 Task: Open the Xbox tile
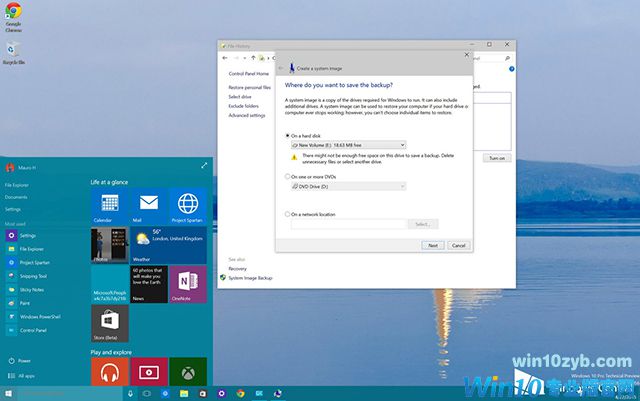(188, 372)
